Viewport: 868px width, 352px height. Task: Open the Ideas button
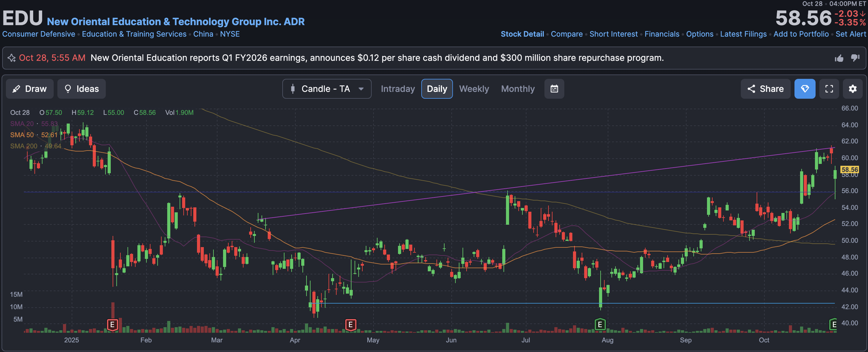[x=82, y=89]
